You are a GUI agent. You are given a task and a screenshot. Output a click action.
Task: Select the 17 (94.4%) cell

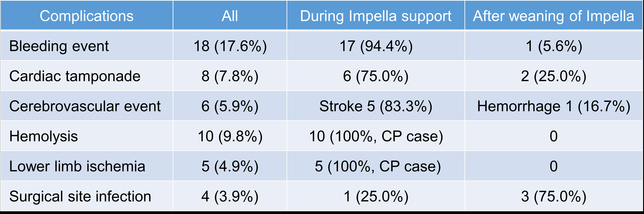[376, 46]
